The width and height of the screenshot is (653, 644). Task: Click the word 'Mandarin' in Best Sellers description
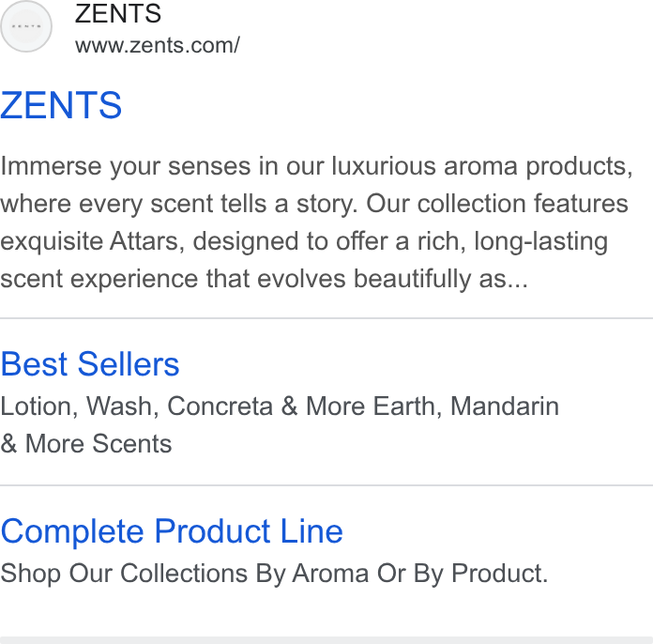[505, 406]
